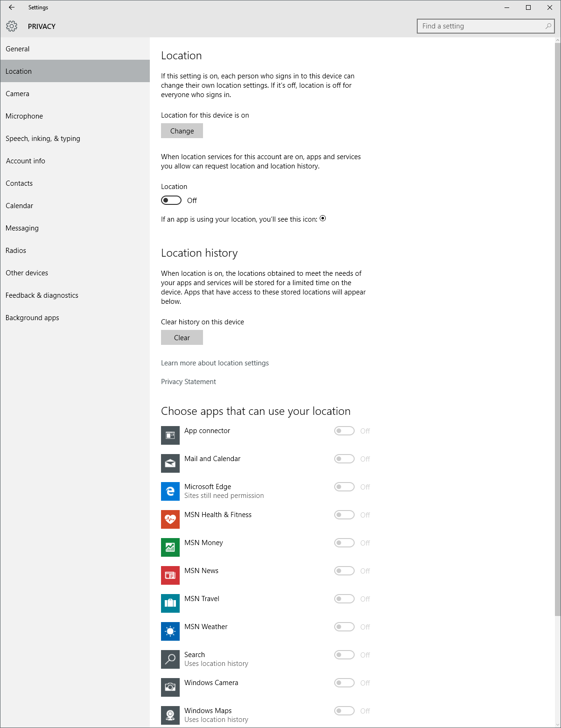Click the MSN Weather sun icon
The height and width of the screenshot is (728, 561).
170,631
